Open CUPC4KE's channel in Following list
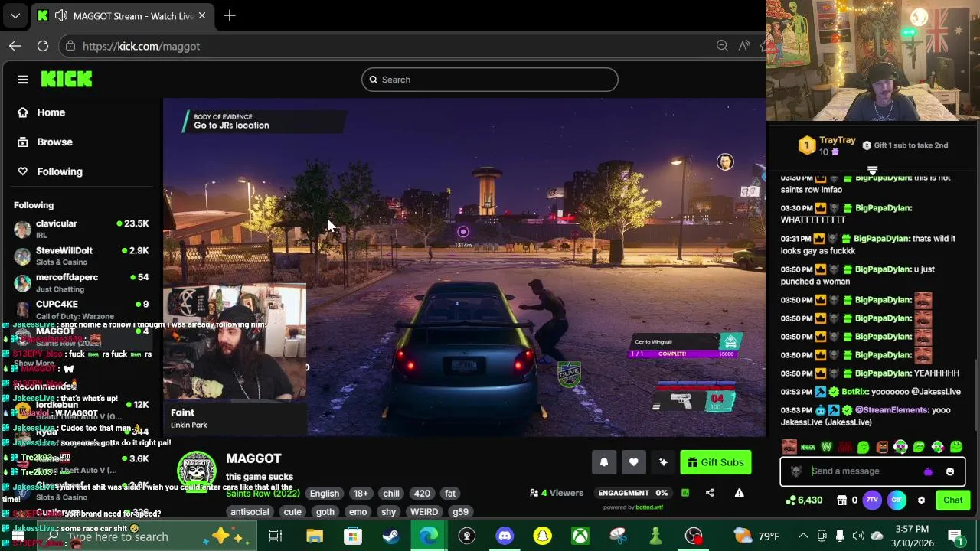This screenshot has height=551, width=980. coord(81,309)
